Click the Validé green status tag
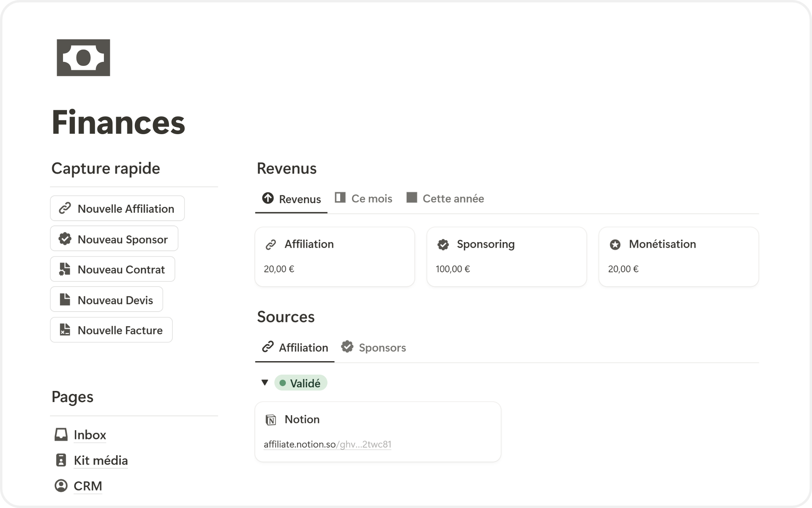The width and height of the screenshot is (812, 508). (301, 383)
